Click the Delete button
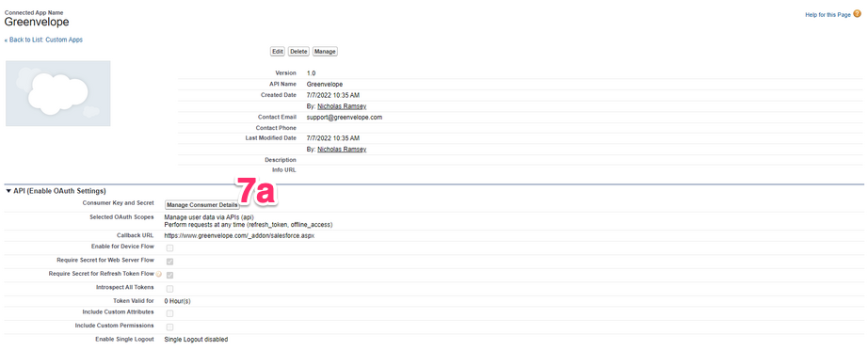Viewport: 868px width, 351px height. [x=299, y=52]
